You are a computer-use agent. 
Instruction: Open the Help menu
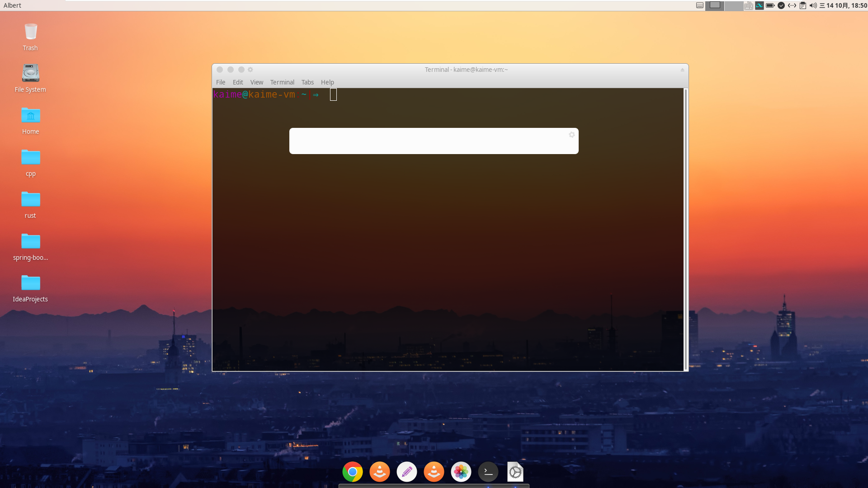(x=327, y=82)
